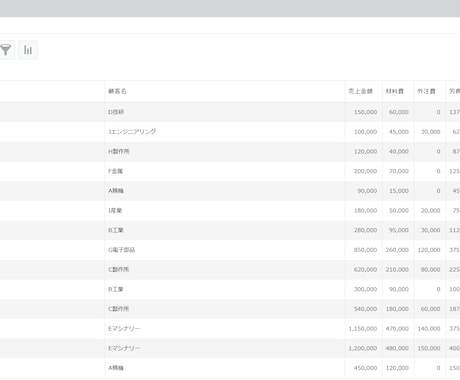Click customer name G電子部品

(x=121, y=250)
